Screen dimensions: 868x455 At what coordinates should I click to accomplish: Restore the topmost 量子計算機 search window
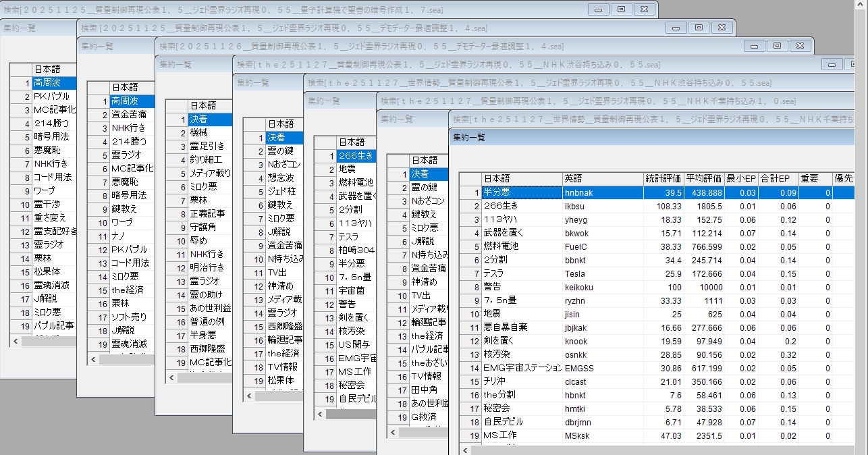pos(621,9)
